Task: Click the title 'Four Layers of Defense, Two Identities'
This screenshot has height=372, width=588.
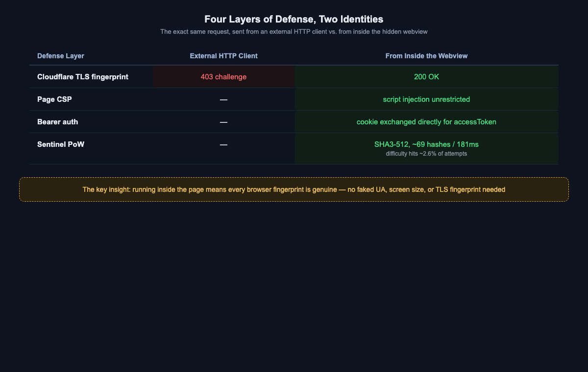Action: (x=294, y=19)
